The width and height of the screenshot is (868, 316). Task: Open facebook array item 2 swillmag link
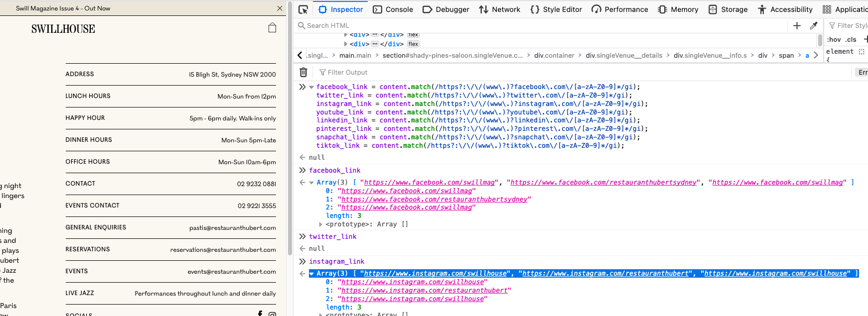[407, 208]
